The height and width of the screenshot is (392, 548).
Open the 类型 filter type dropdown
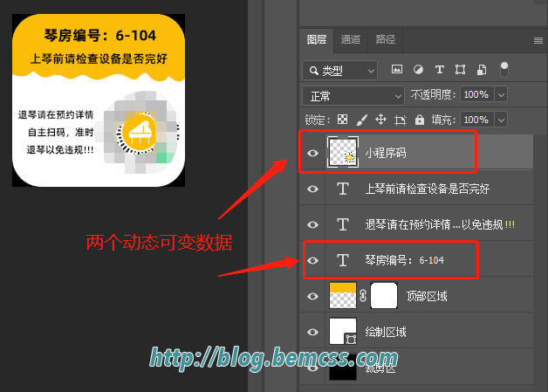coord(340,69)
